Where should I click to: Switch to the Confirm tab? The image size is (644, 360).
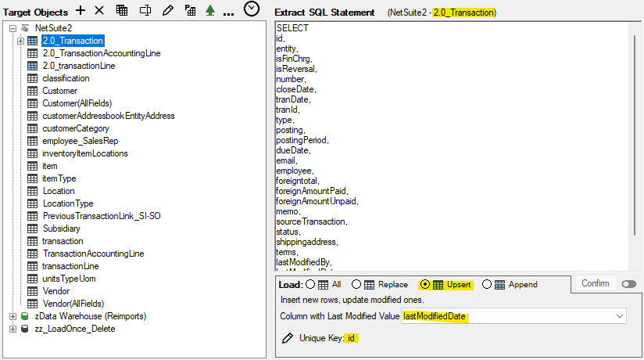coord(595,283)
